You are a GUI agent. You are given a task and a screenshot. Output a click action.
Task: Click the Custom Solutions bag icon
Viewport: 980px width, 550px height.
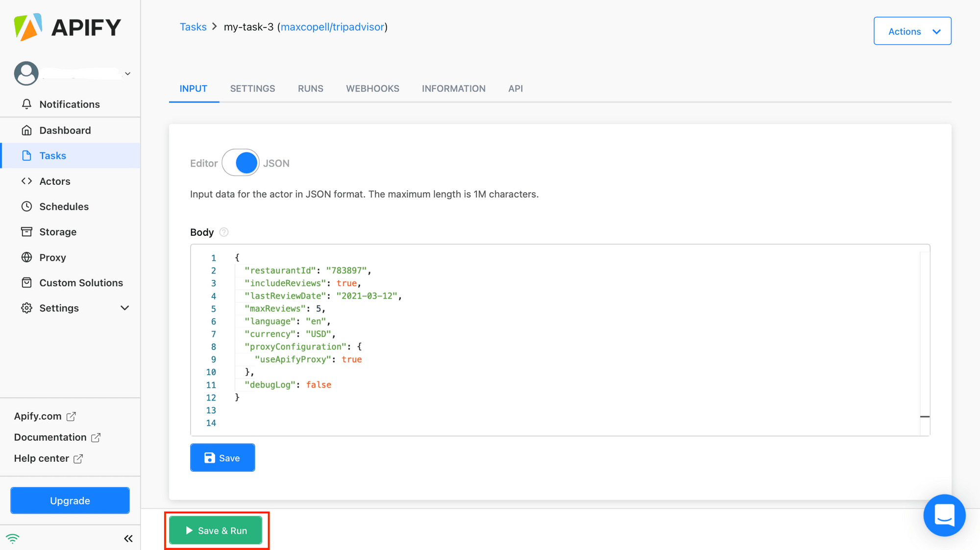tap(26, 282)
